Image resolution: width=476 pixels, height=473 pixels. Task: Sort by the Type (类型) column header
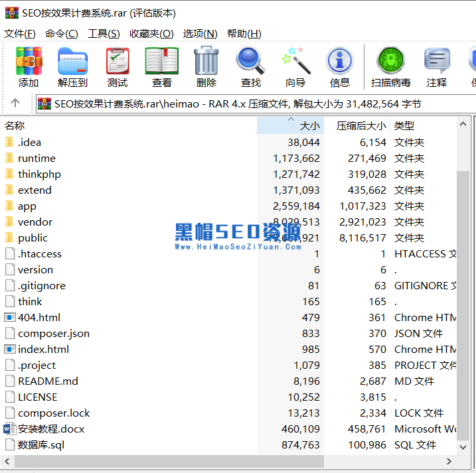[404, 125]
